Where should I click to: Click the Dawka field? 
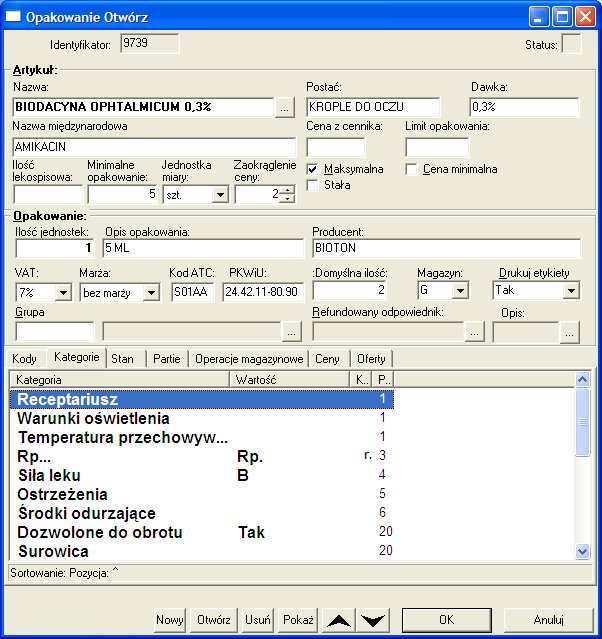(x=524, y=107)
